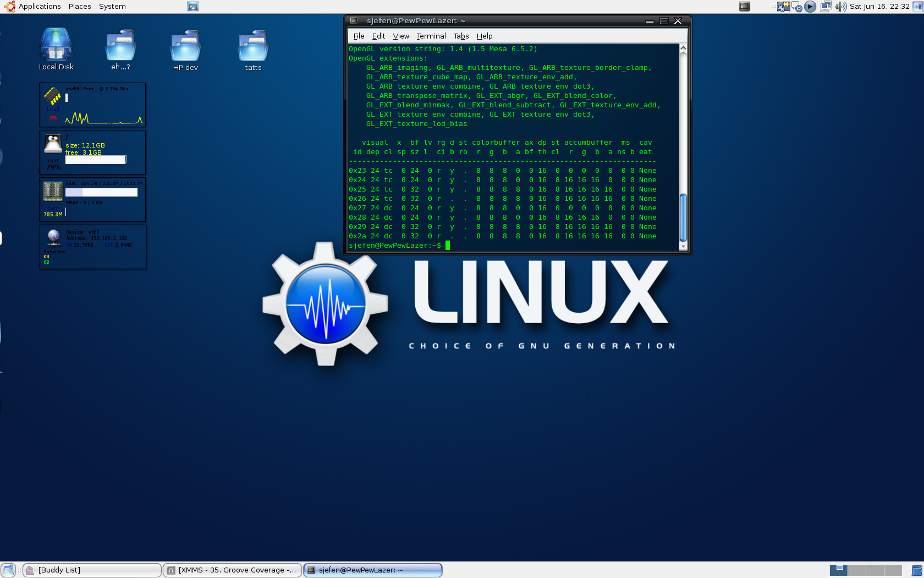Click the Address 192.168.2.103 text
Screen dimensions: 924x578
tap(96, 238)
